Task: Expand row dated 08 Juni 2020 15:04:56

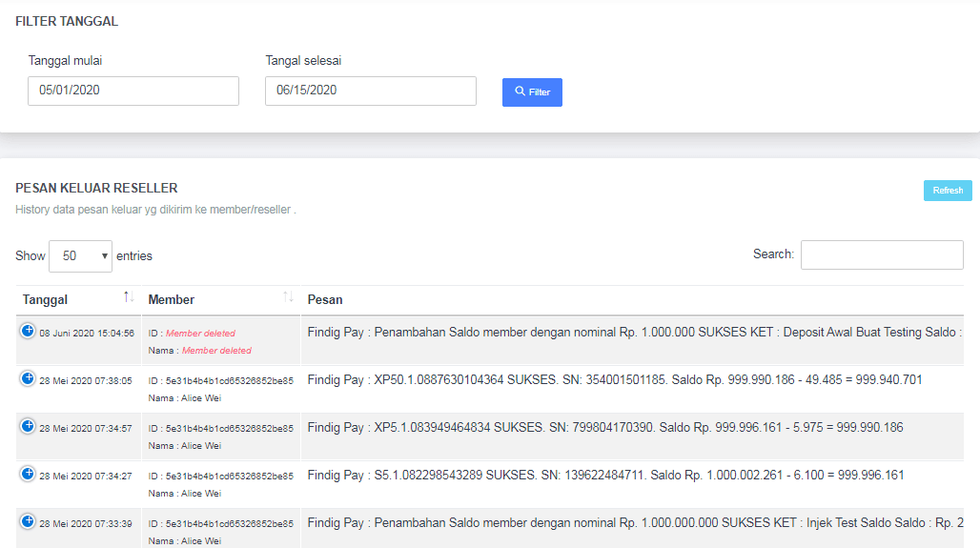Action: pos(28,331)
